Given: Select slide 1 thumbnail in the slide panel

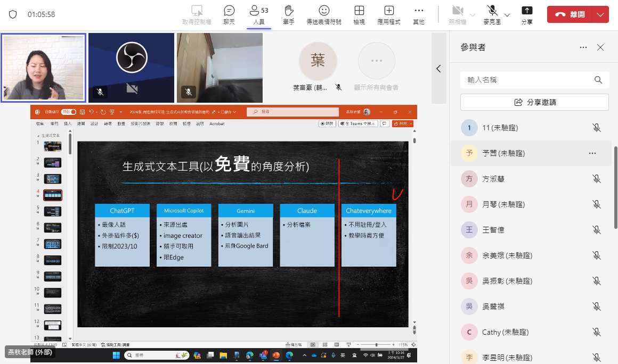Looking at the screenshot, I should [52, 146].
